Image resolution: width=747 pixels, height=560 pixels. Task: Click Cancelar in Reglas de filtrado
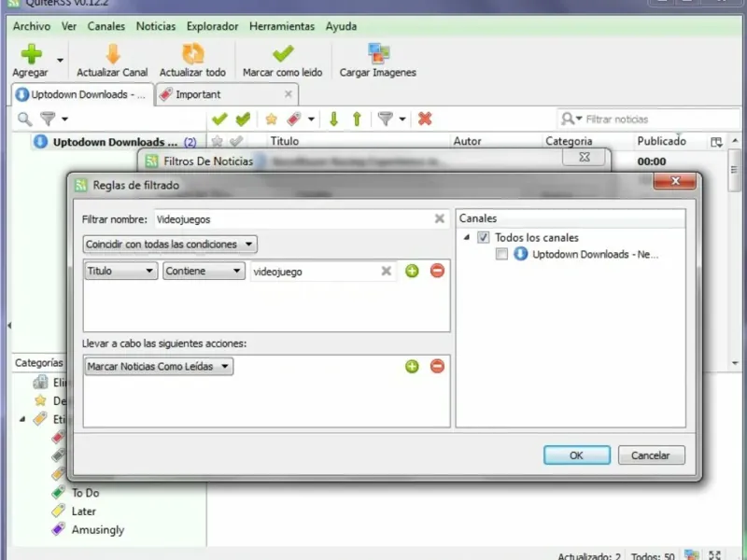[x=651, y=455]
